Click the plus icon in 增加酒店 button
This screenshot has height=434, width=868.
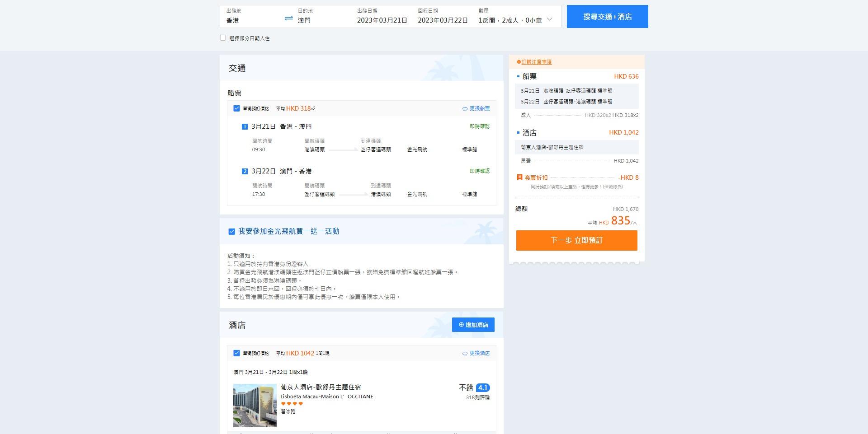461,325
